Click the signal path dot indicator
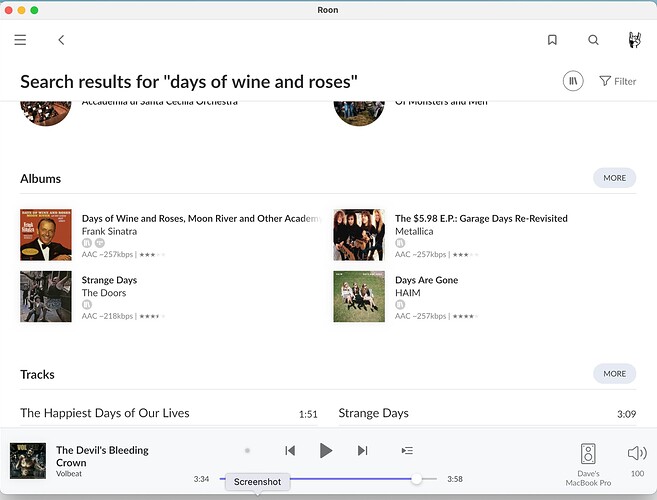Screen dimensions: 657x500 coord(247,451)
